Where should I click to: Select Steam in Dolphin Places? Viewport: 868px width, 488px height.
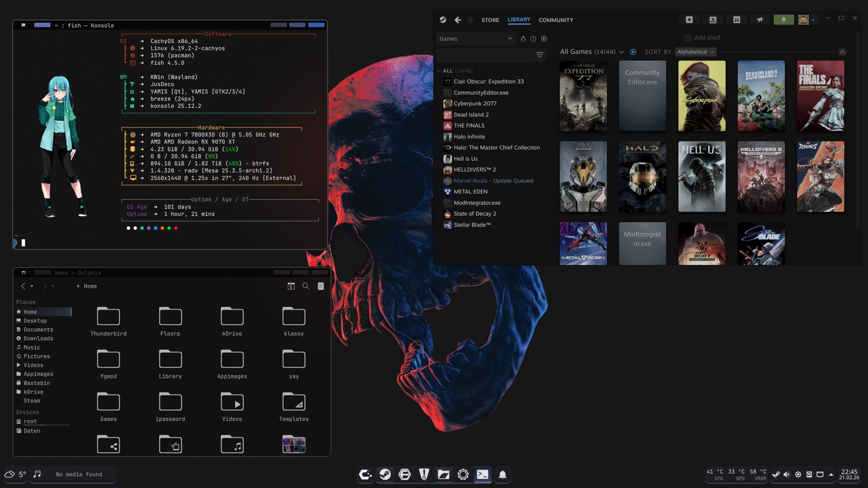click(43, 401)
